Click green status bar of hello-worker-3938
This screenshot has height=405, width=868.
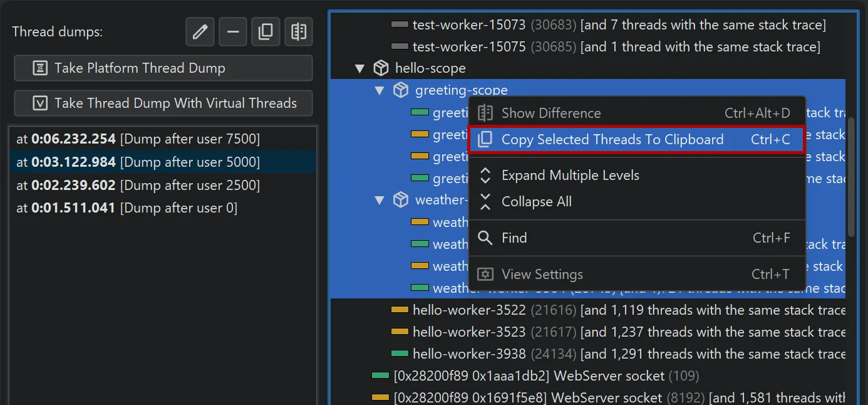[400, 354]
